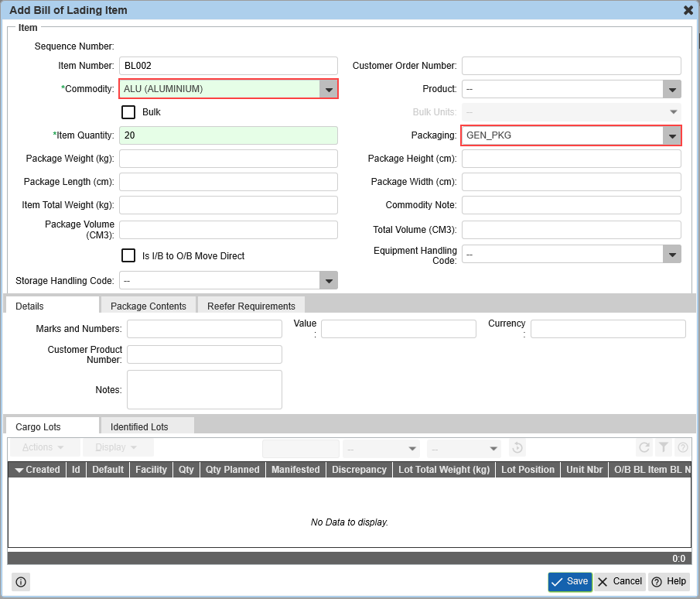The height and width of the screenshot is (599, 700).
Task: Switch to the Package Contents tab
Action: [x=149, y=306]
